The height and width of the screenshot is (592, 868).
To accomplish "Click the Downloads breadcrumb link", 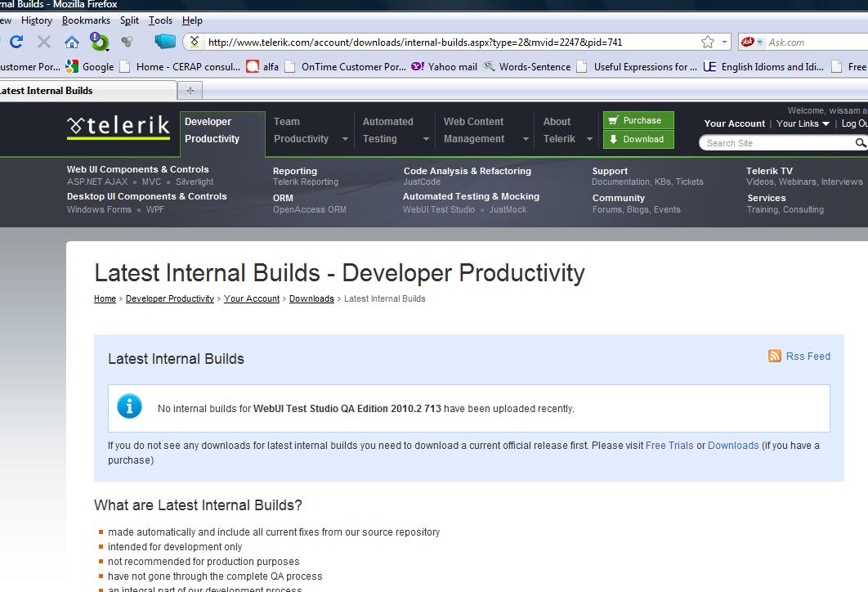I will 311,298.
